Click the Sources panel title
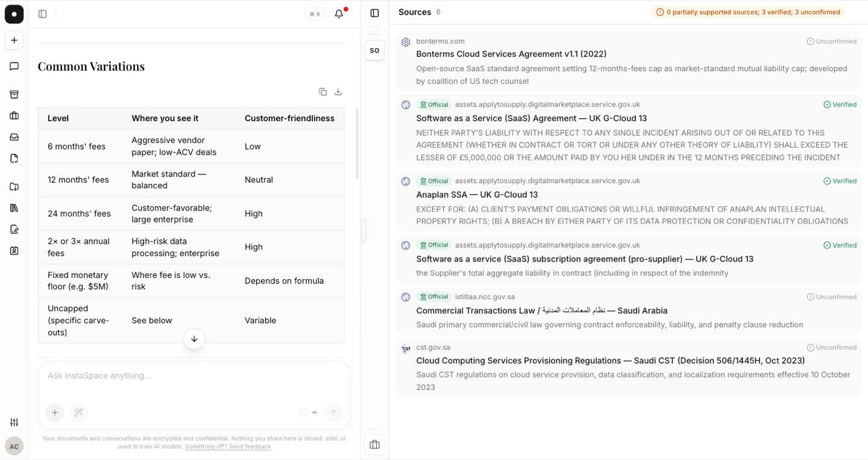 pyautogui.click(x=415, y=12)
